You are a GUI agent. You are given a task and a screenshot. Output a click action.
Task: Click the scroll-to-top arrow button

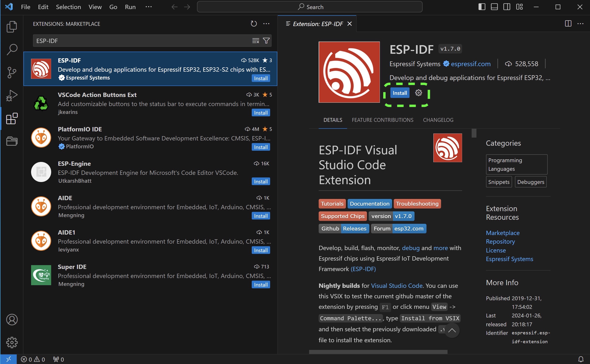(452, 330)
